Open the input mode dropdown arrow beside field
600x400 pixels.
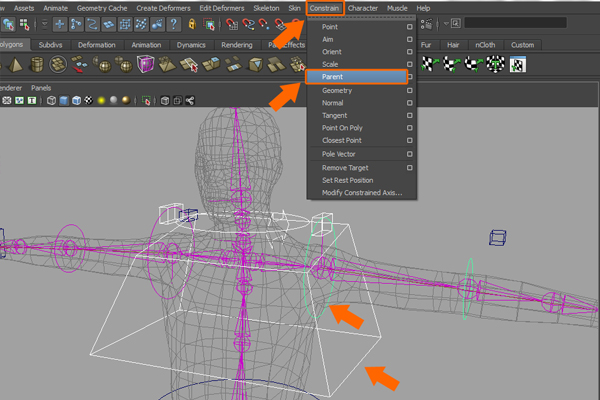click(446, 24)
